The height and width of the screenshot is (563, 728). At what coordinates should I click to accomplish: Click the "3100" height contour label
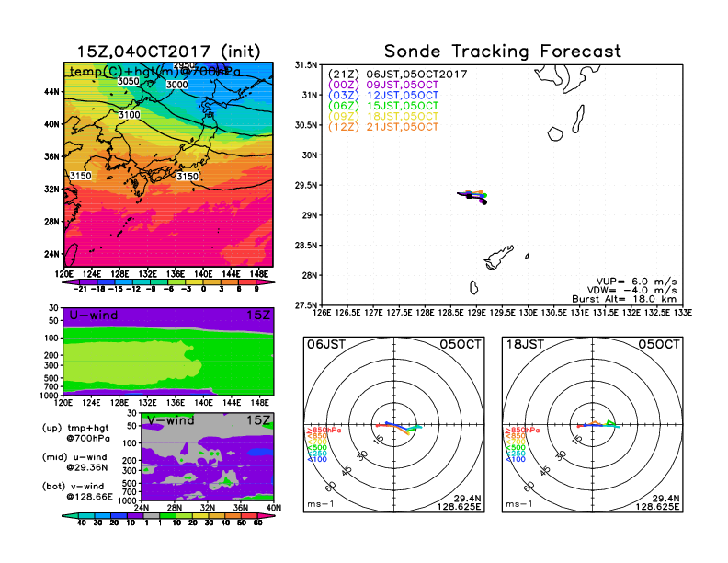[x=129, y=115]
